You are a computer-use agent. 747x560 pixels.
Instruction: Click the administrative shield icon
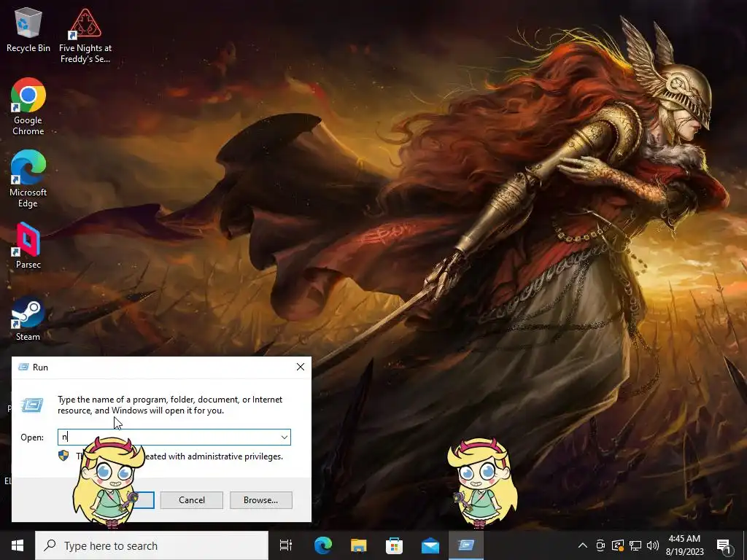coord(63,456)
